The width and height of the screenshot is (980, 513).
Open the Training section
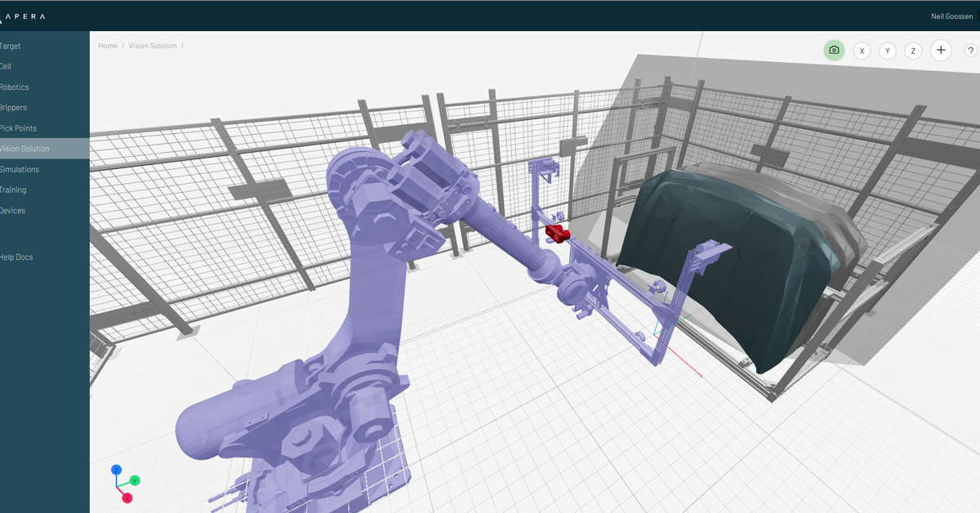14,190
